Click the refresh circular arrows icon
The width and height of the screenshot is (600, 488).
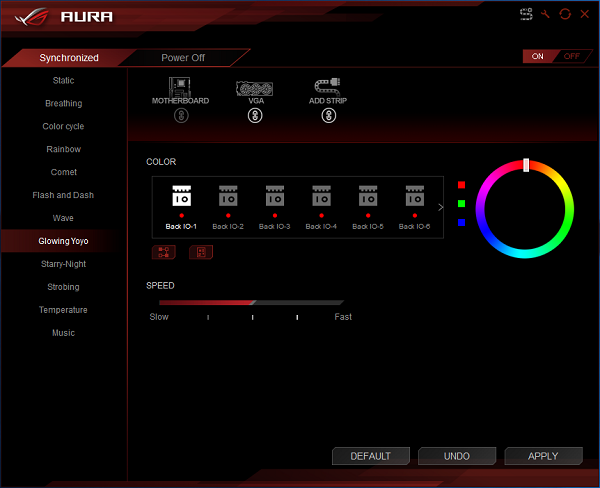[x=565, y=15]
